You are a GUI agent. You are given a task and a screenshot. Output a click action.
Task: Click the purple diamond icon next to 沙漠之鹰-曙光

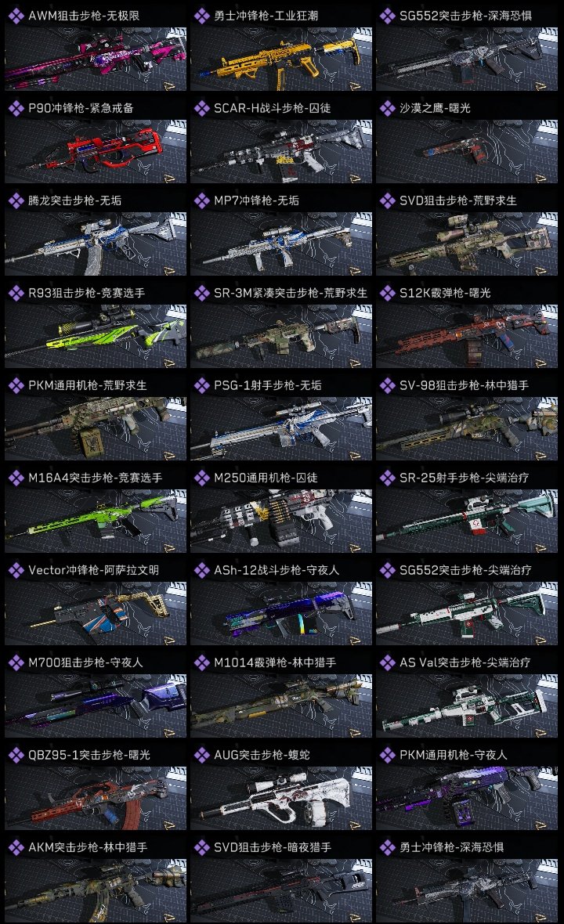click(387, 108)
